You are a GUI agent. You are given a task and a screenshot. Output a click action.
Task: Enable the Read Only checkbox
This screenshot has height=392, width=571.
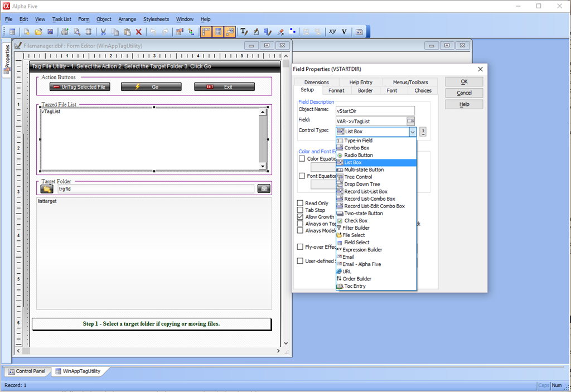[301, 204]
